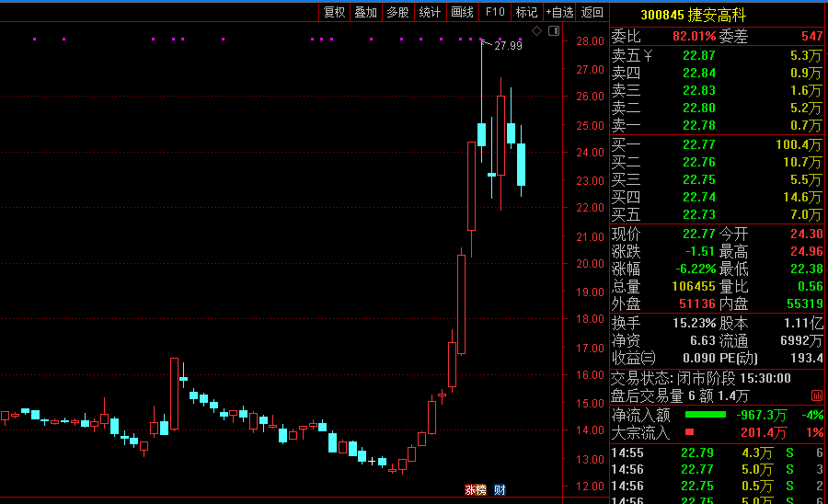
Task: Open the 复权 adjustment menu
Action: pyautogui.click(x=334, y=12)
